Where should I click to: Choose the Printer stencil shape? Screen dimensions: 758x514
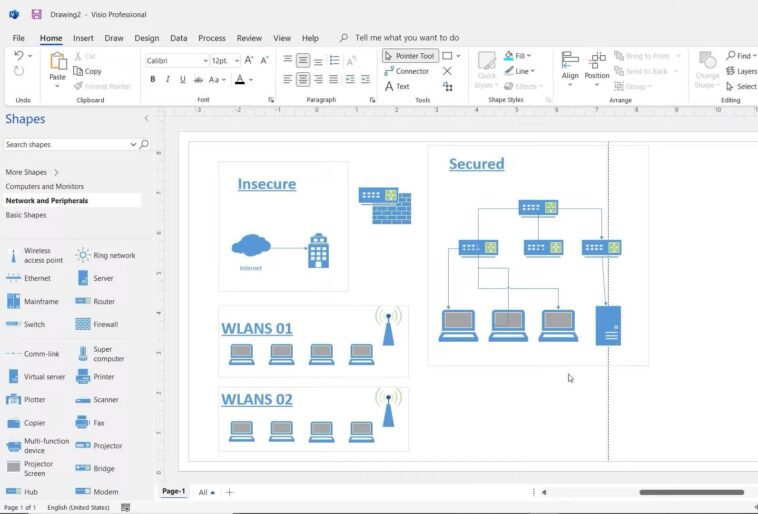pyautogui.click(x=96, y=377)
